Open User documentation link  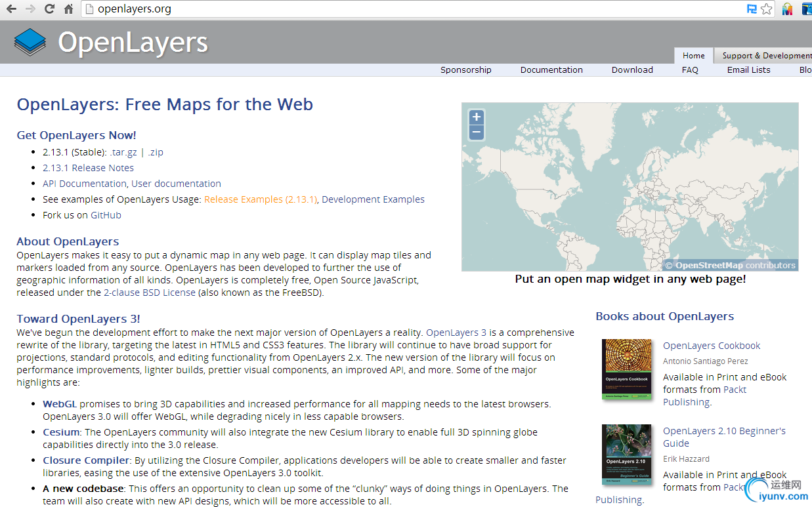pos(176,184)
